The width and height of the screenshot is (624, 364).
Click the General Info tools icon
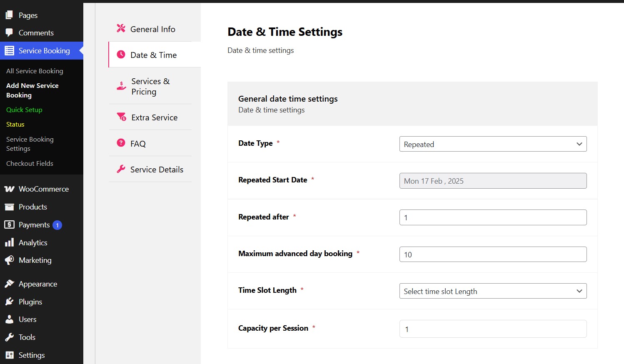pyautogui.click(x=121, y=28)
